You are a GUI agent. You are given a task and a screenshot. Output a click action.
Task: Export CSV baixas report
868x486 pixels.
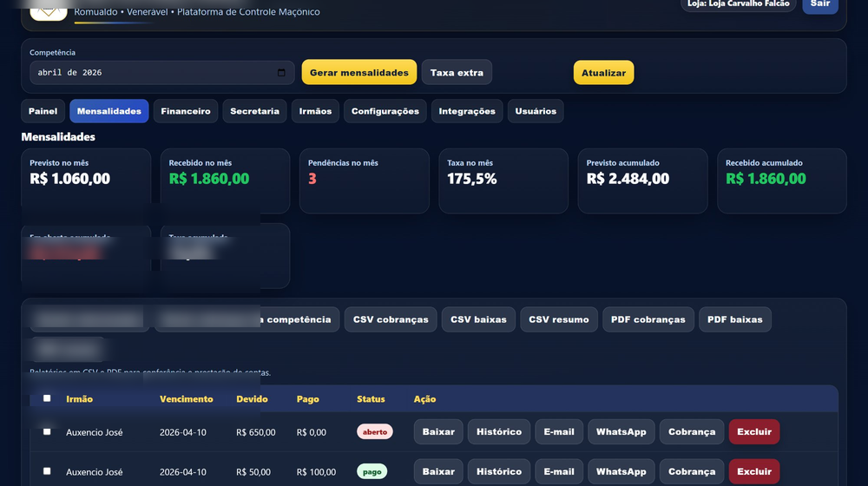pos(478,319)
